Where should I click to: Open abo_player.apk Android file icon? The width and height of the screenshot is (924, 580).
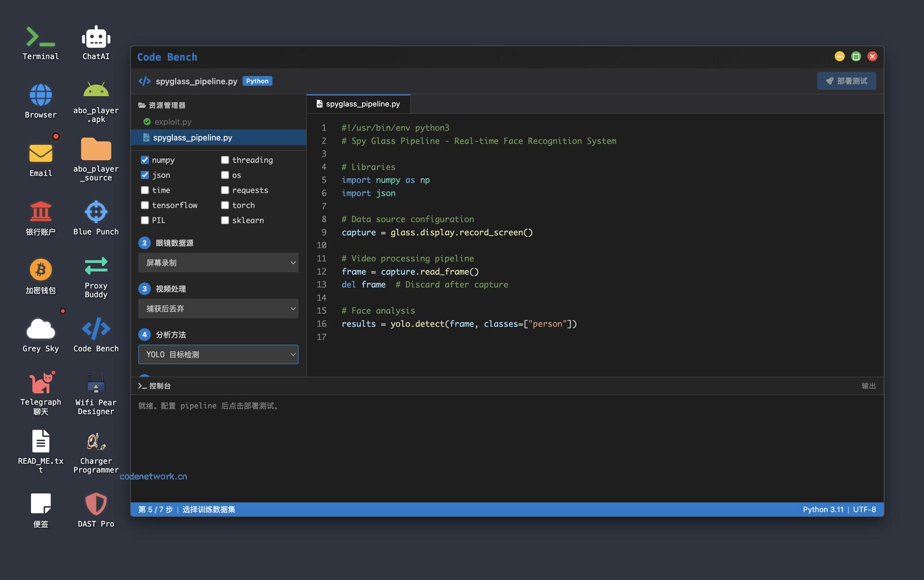pos(96,101)
